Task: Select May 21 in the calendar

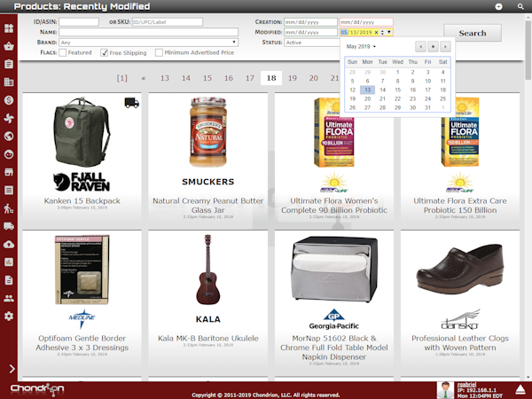Action: click(383, 98)
